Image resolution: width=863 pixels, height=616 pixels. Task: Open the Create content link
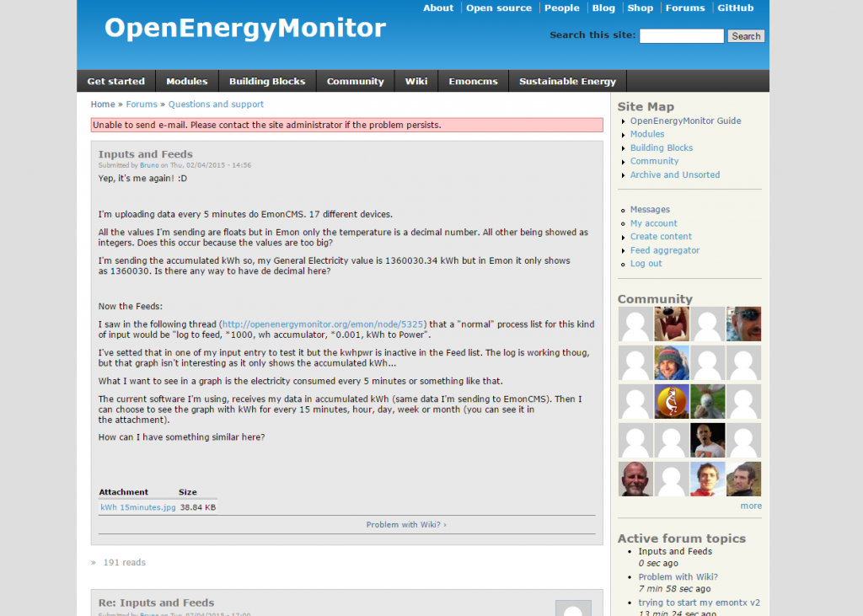click(x=661, y=236)
